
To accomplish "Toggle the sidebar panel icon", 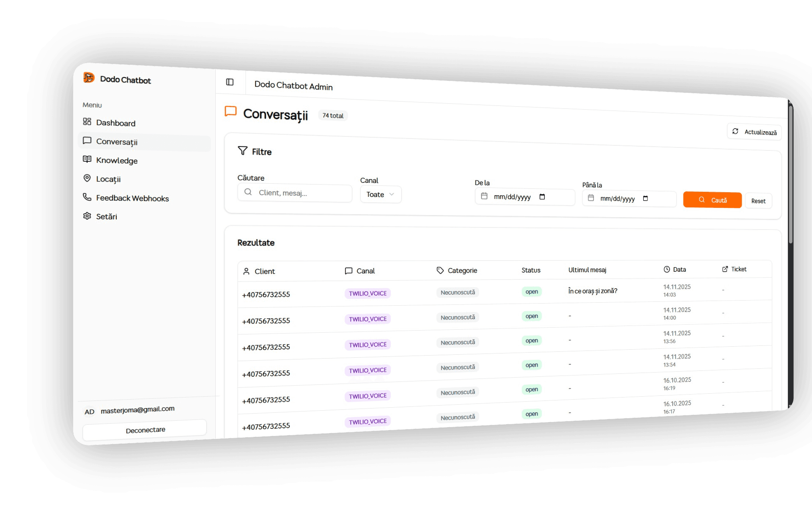I will [x=230, y=82].
